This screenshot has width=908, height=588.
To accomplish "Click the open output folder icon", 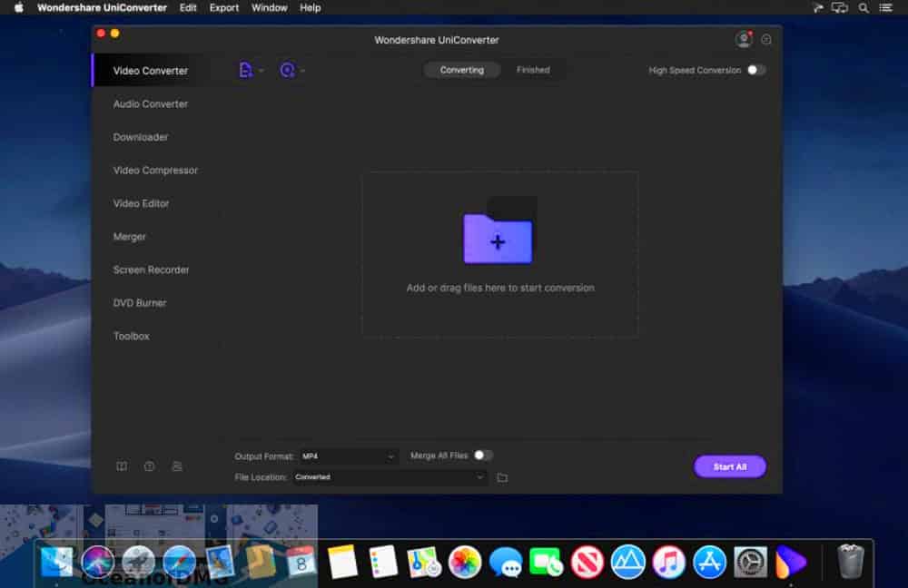I will click(x=502, y=477).
